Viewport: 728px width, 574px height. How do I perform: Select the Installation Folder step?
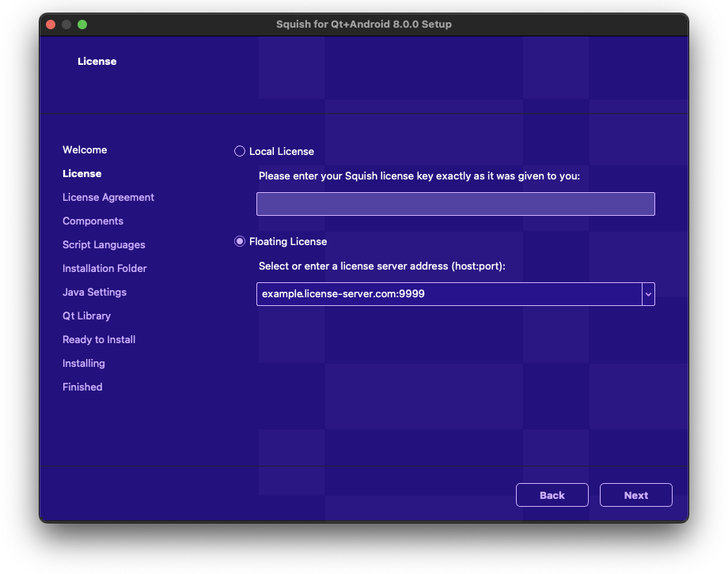(104, 268)
